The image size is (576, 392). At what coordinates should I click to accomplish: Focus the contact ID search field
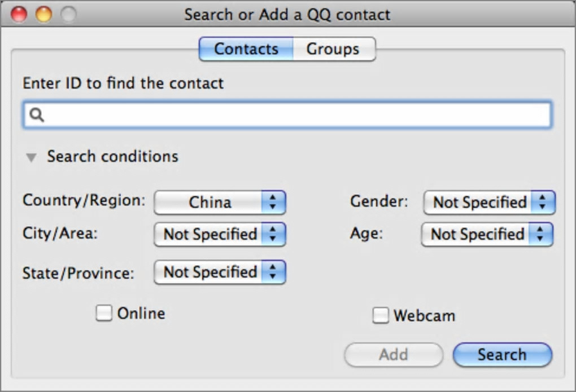(x=294, y=116)
